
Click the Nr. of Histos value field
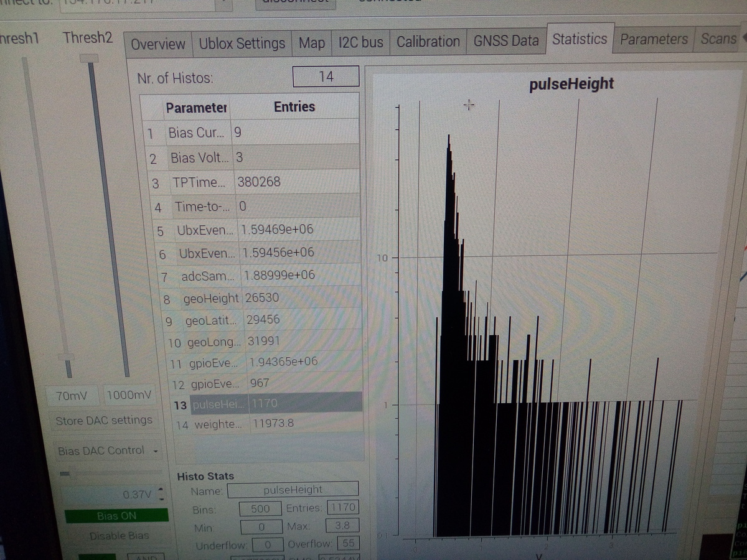pyautogui.click(x=326, y=77)
